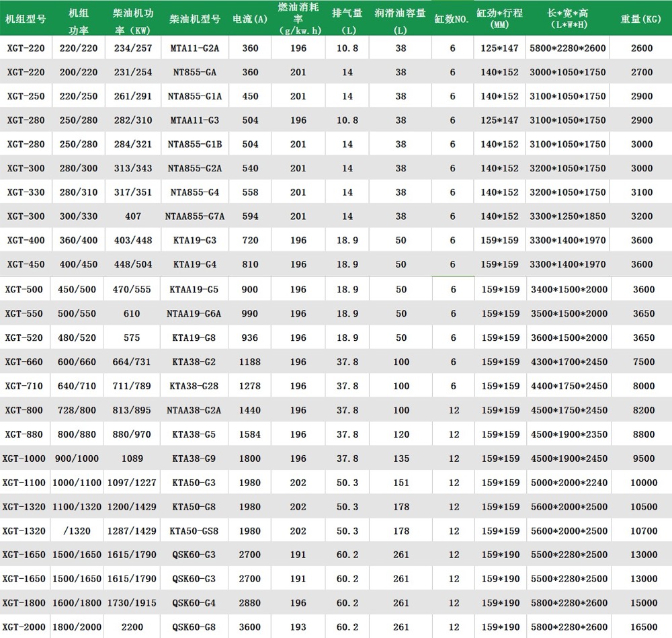Select the 缸数NO. column header
672x638 pixels.
tap(453, 19)
